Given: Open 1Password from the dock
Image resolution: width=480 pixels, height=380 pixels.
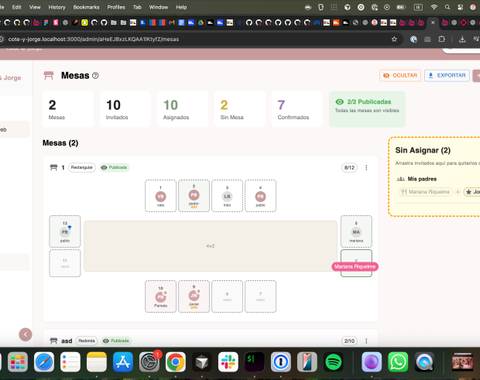Looking at the screenshot, I should tap(281, 362).
